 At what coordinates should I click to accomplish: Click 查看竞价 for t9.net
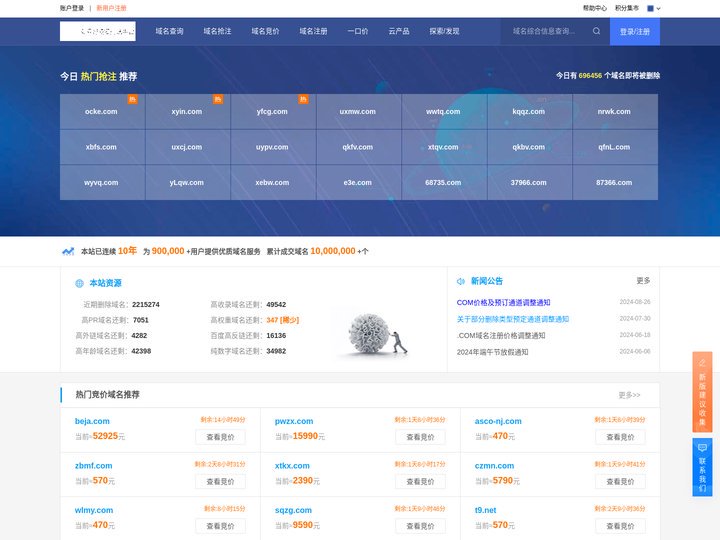click(620, 526)
